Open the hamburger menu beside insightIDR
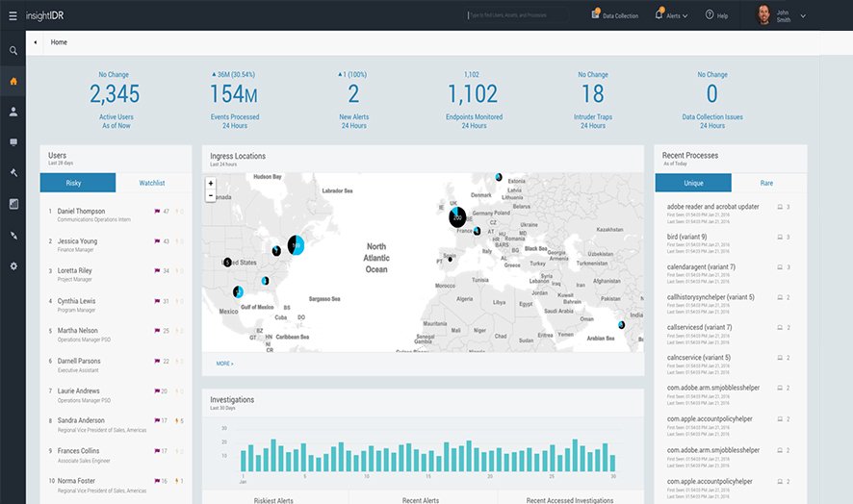Viewport: 853px width, 504px height. click(x=13, y=15)
